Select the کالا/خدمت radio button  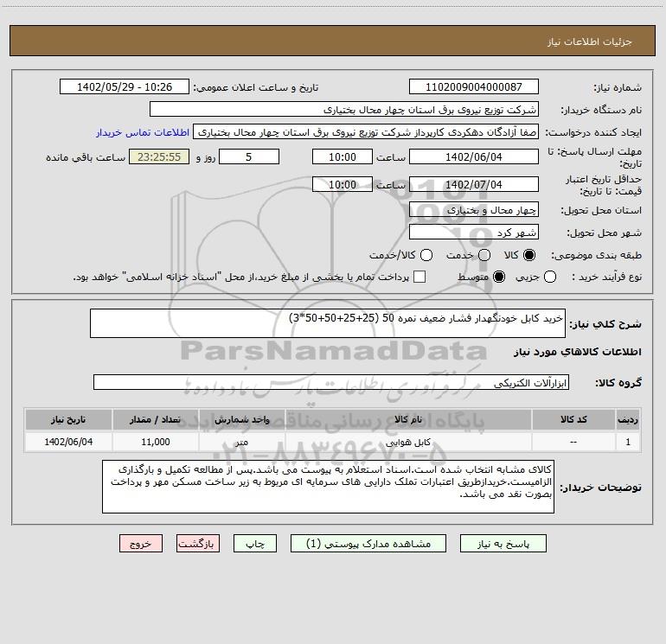click(426, 255)
